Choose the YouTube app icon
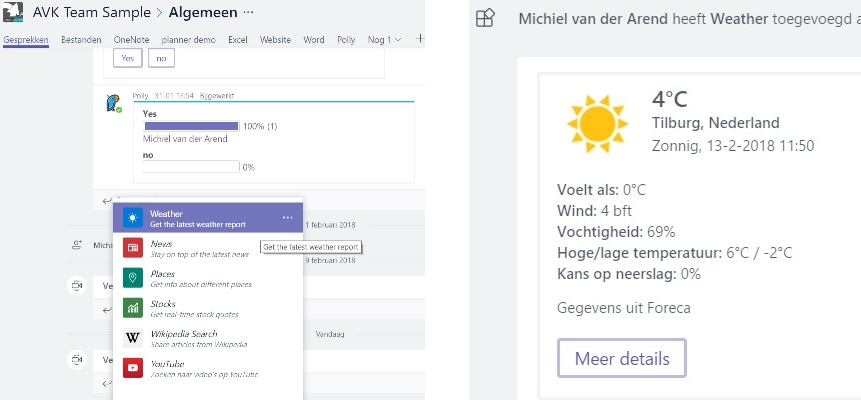This screenshot has width=861, height=400. 133,368
